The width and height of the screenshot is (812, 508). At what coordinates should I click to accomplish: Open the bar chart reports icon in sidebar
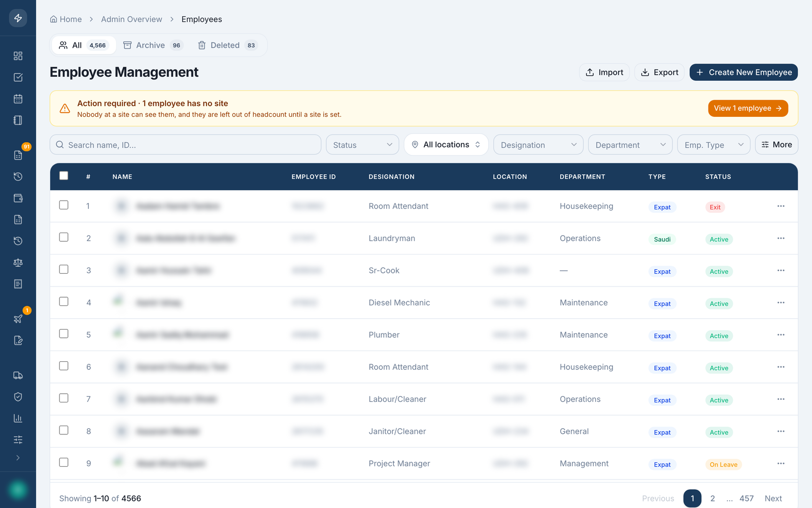coord(18,418)
